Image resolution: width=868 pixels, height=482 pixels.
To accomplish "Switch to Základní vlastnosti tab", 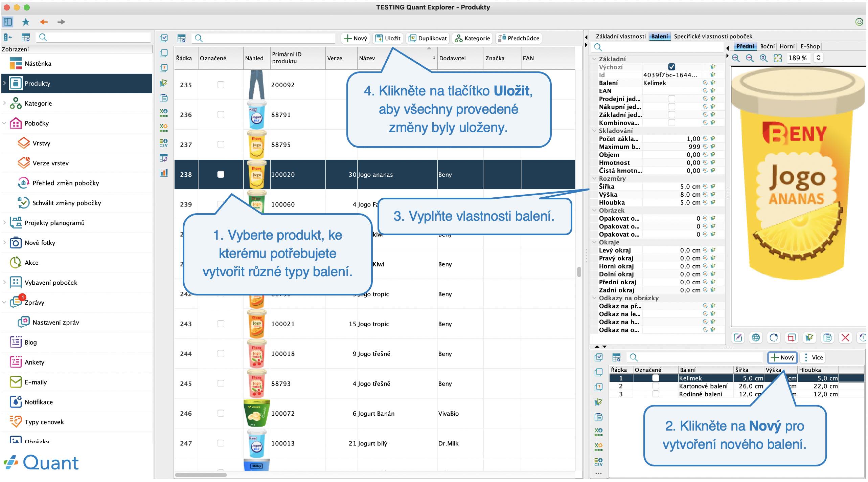I will click(621, 37).
